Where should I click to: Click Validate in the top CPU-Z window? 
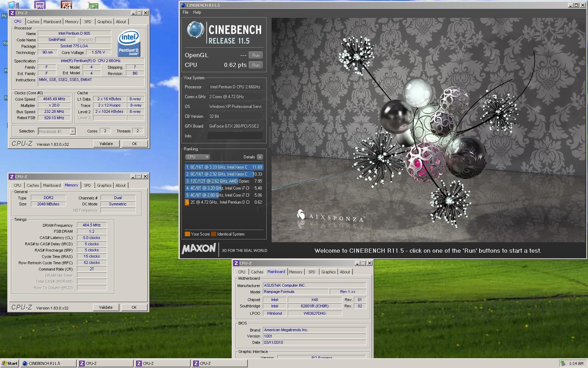pos(106,144)
